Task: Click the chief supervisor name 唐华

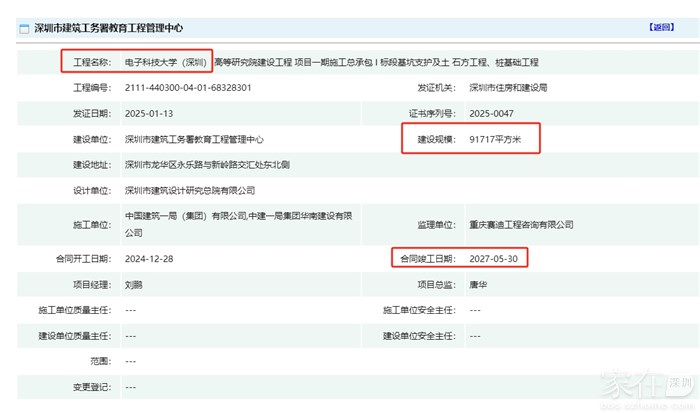Action: click(x=479, y=285)
